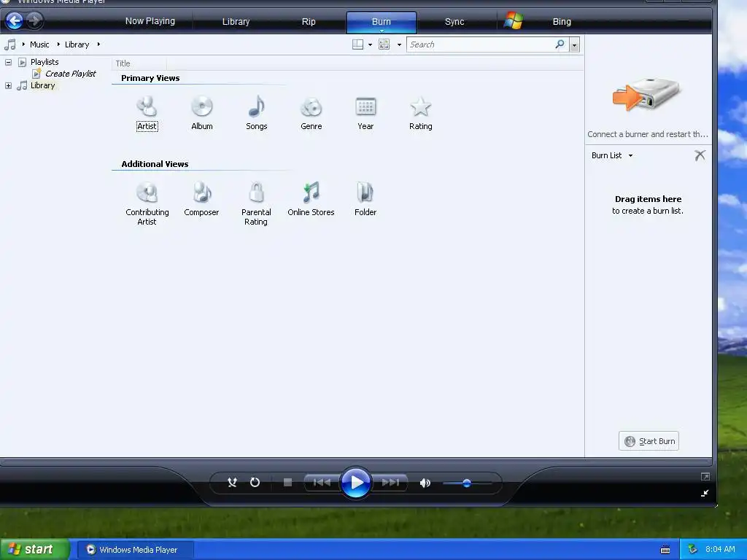Start playback with Play button
747x560 pixels.
pos(355,483)
